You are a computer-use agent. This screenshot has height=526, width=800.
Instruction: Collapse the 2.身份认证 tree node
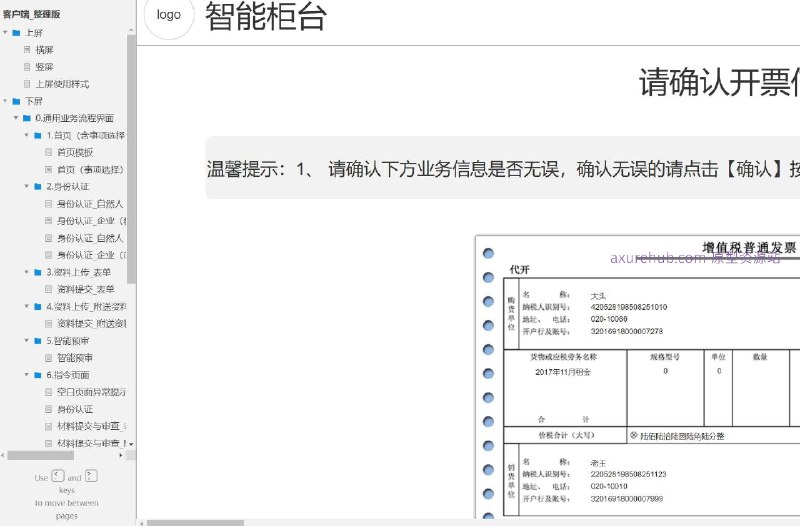27,186
